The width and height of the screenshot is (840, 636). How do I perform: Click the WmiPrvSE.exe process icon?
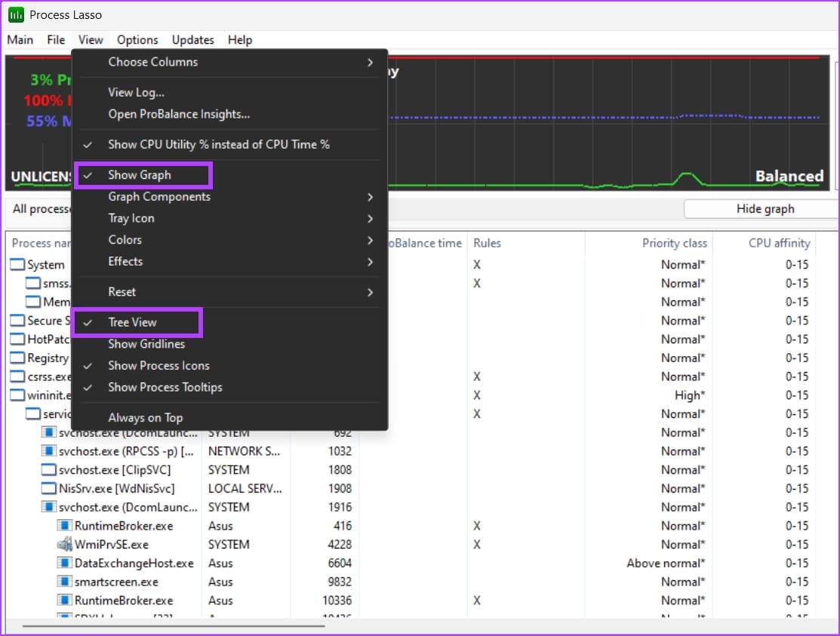[x=64, y=545]
